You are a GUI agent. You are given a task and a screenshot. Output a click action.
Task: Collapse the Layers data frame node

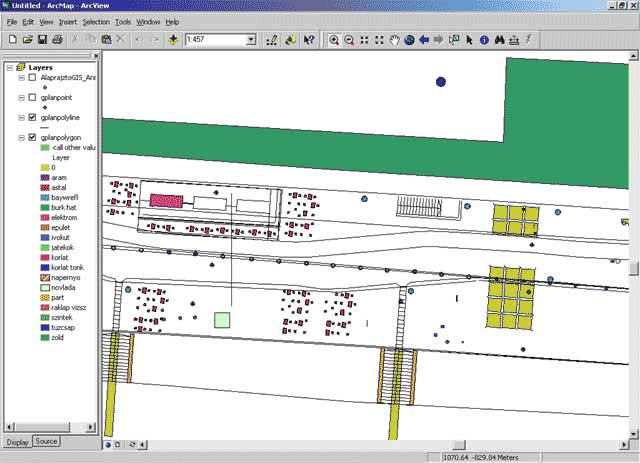pyautogui.click(x=9, y=68)
